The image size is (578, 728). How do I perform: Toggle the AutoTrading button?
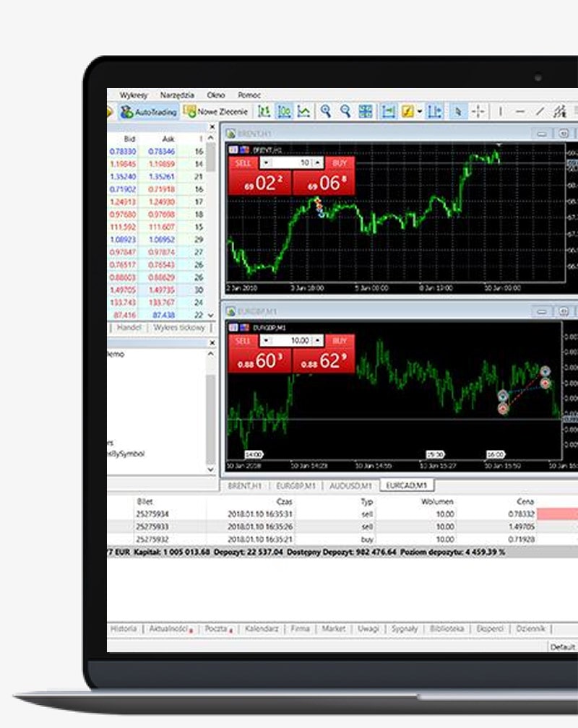[149, 112]
